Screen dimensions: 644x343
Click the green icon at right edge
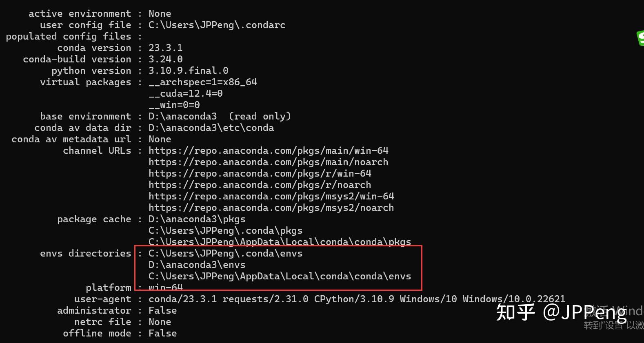coord(640,38)
